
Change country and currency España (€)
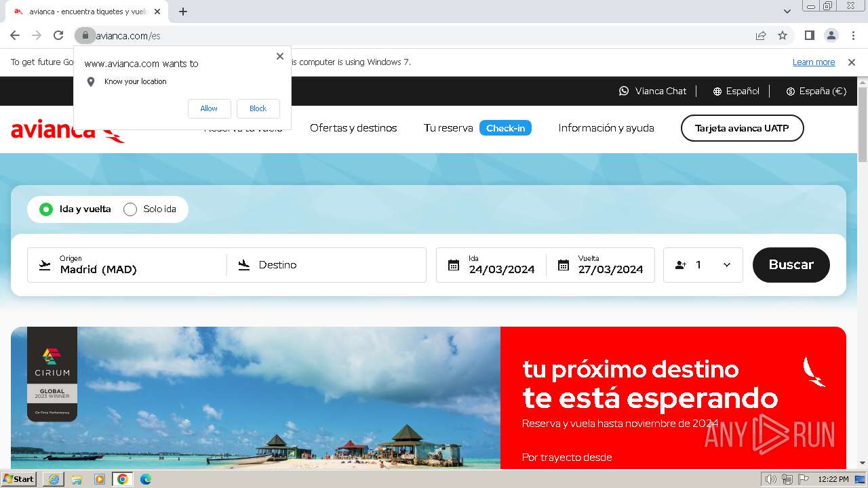tap(816, 91)
